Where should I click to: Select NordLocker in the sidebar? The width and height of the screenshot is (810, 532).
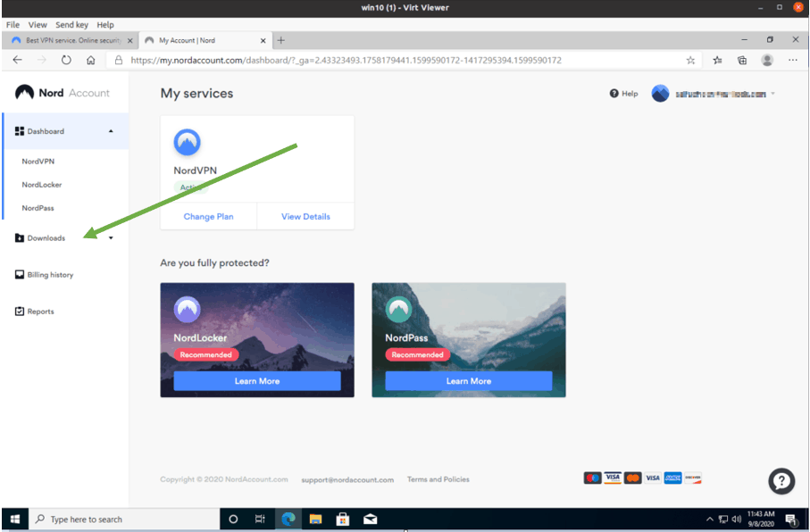[41, 185]
